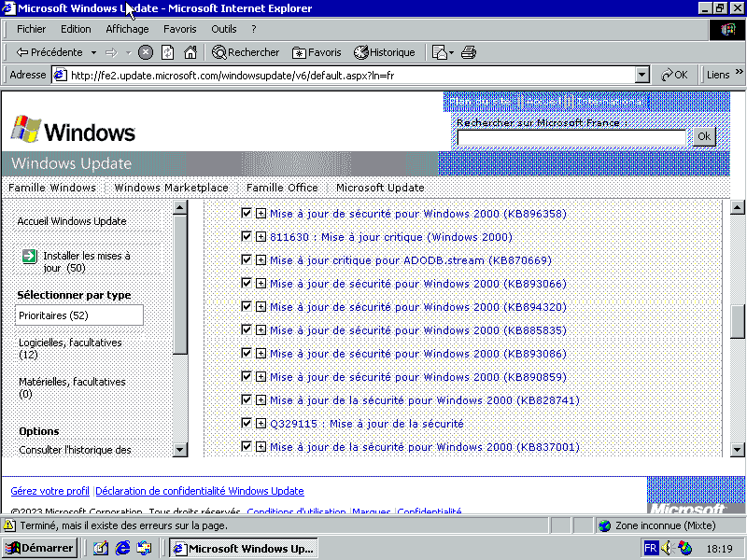Uncheck the KB885835 update checkbox

click(247, 329)
